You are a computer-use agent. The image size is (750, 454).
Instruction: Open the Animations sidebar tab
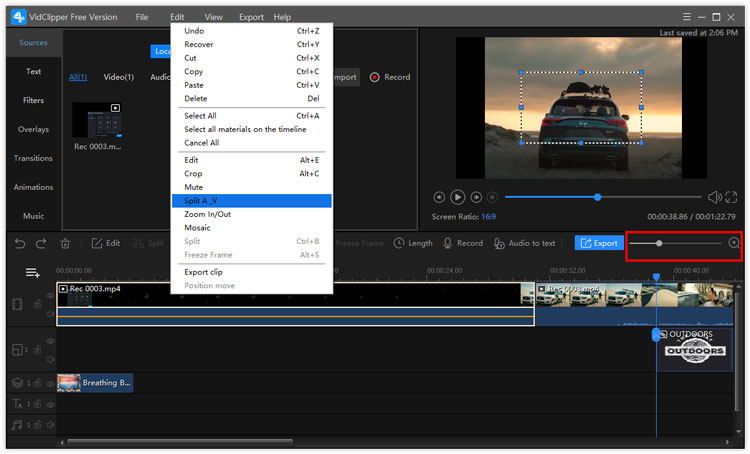point(33,187)
